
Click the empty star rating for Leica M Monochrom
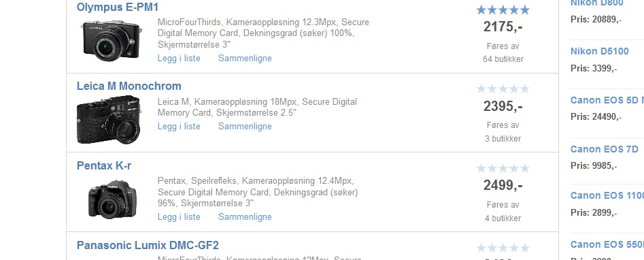(503, 89)
